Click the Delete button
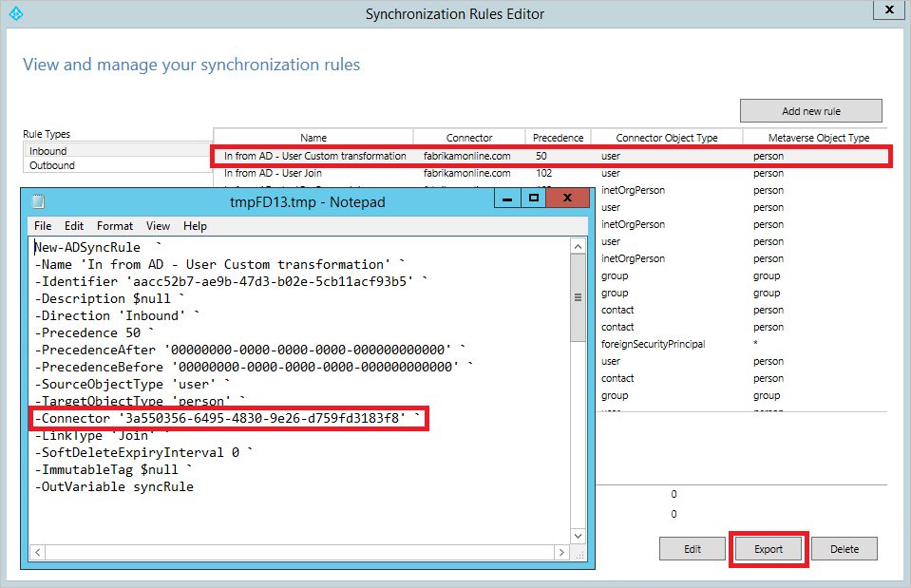The height and width of the screenshot is (588, 911). tap(844, 548)
